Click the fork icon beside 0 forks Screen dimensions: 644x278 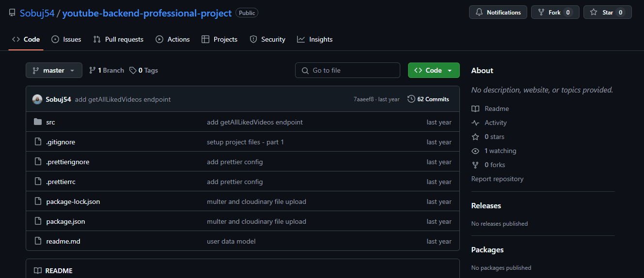475,165
